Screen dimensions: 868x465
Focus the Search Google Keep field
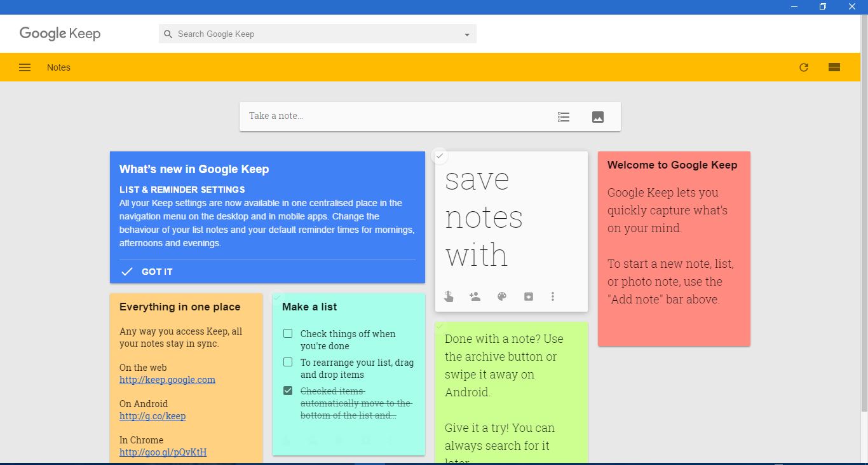click(x=318, y=34)
